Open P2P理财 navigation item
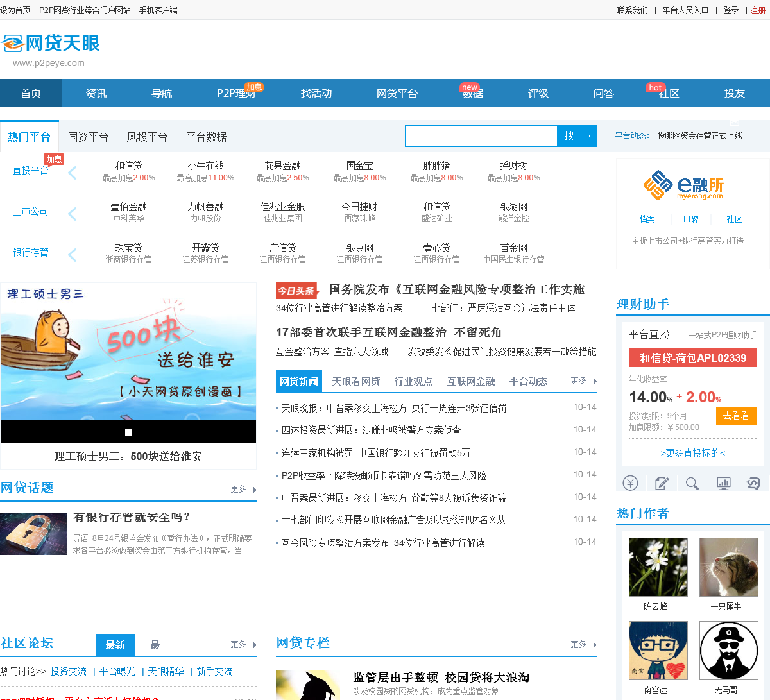Screen dimensions: 770x700 point(236,93)
